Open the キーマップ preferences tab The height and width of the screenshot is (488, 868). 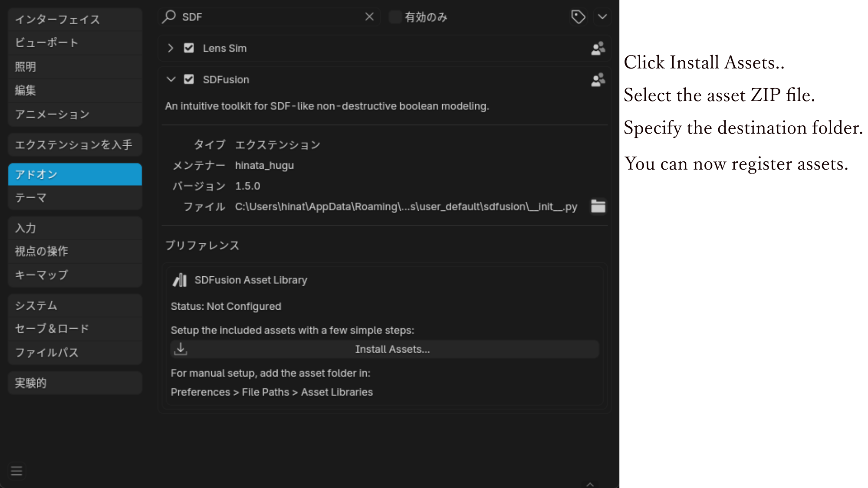click(x=75, y=275)
